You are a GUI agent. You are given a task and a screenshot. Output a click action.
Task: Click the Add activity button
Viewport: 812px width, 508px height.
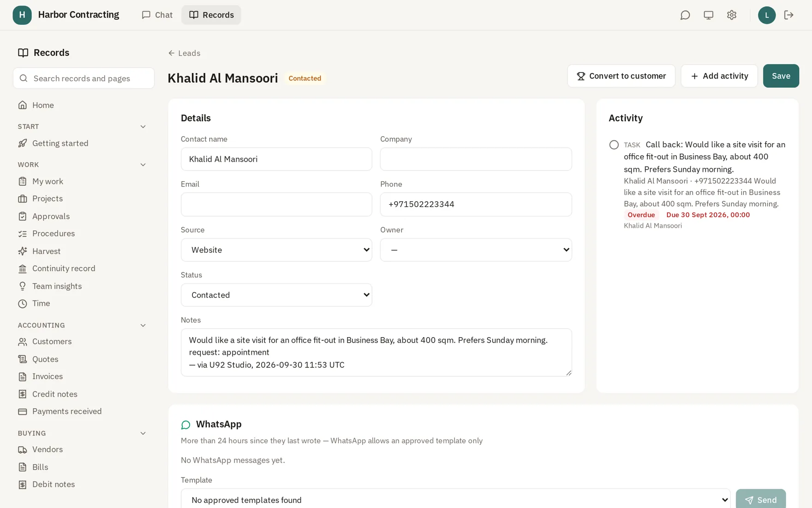click(719, 76)
